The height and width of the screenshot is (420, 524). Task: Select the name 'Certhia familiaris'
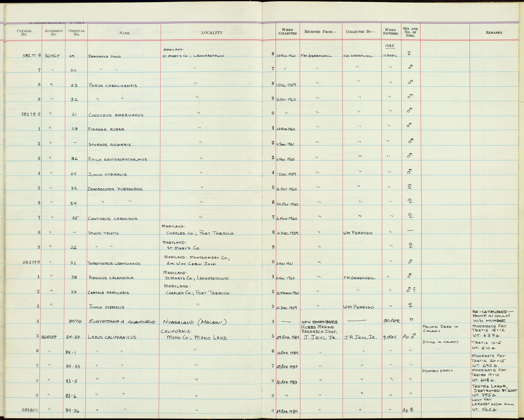[108, 293]
